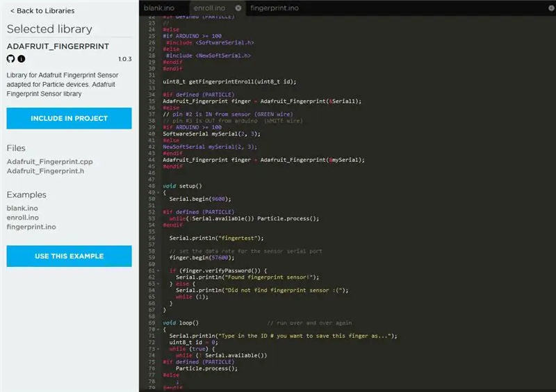Image resolution: width=556 pixels, height=392 pixels.
Task: Click the close icon at the top-right of the editor
Action: click(x=551, y=8)
